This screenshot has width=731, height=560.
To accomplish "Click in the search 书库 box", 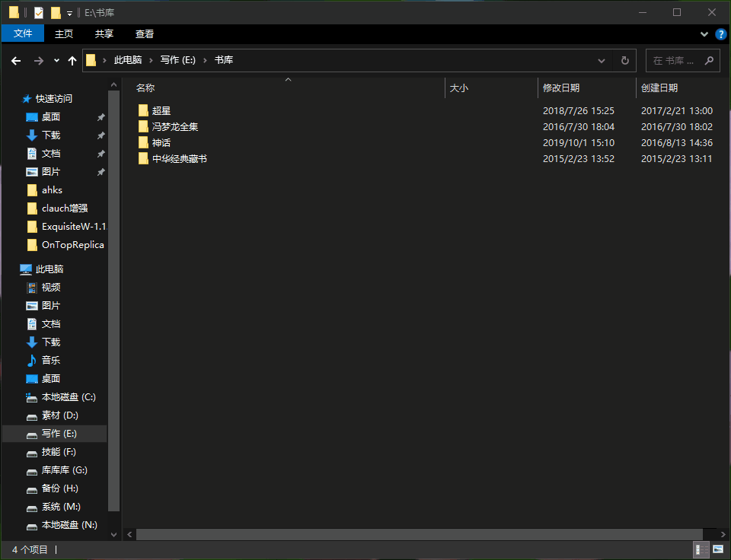I will (x=674, y=61).
